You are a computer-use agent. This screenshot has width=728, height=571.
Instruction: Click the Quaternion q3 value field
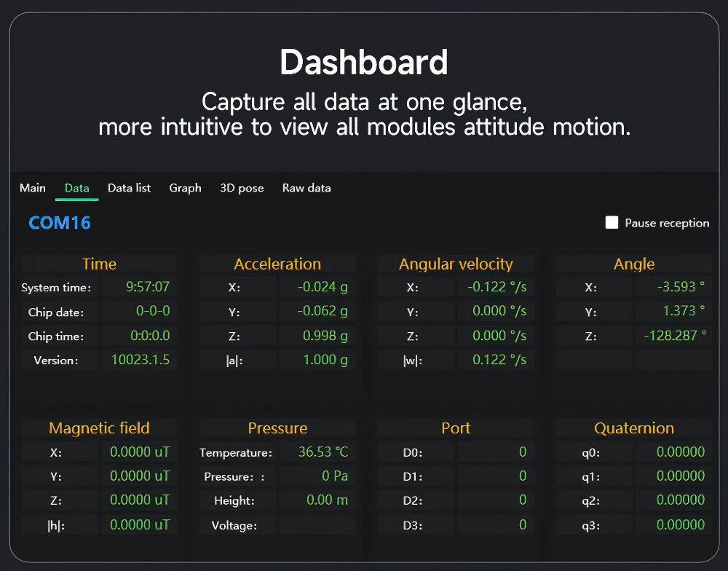click(x=674, y=525)
